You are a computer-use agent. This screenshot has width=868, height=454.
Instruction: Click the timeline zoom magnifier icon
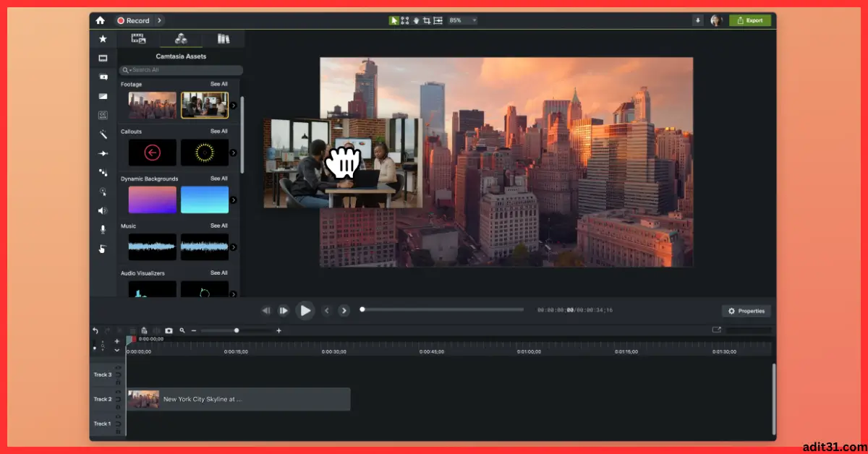182,330
